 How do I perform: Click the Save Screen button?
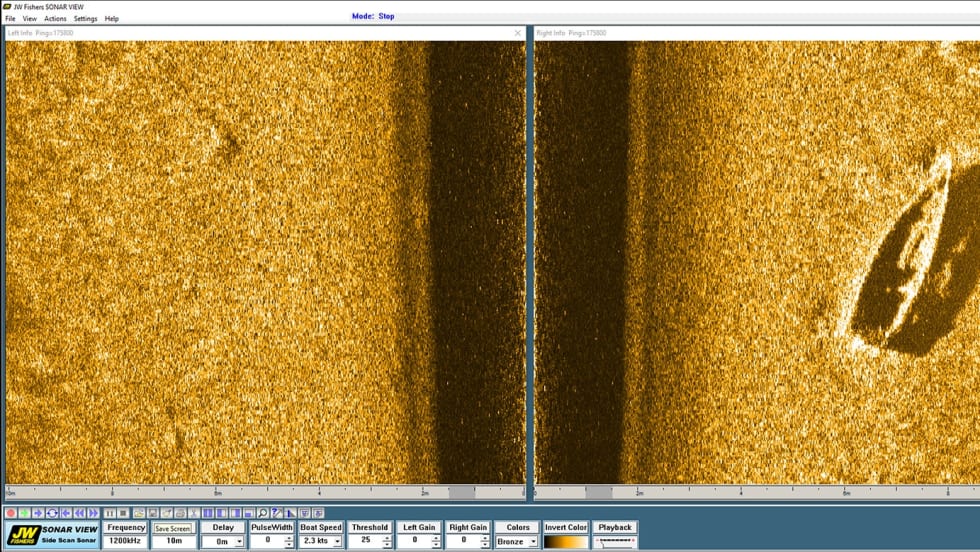click(x=173, y=528)
